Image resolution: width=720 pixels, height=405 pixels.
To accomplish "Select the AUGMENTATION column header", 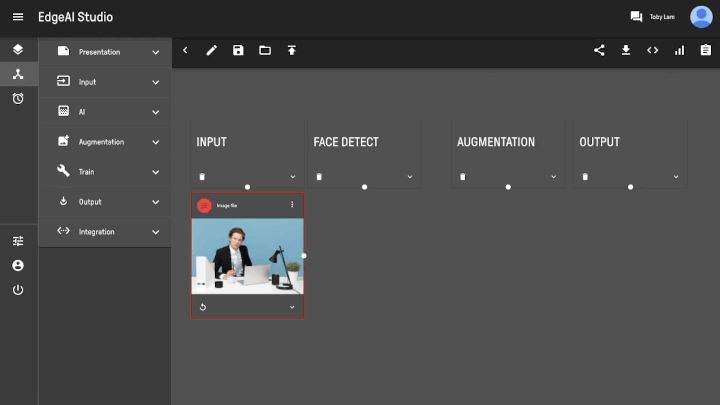I will (496, 142).
